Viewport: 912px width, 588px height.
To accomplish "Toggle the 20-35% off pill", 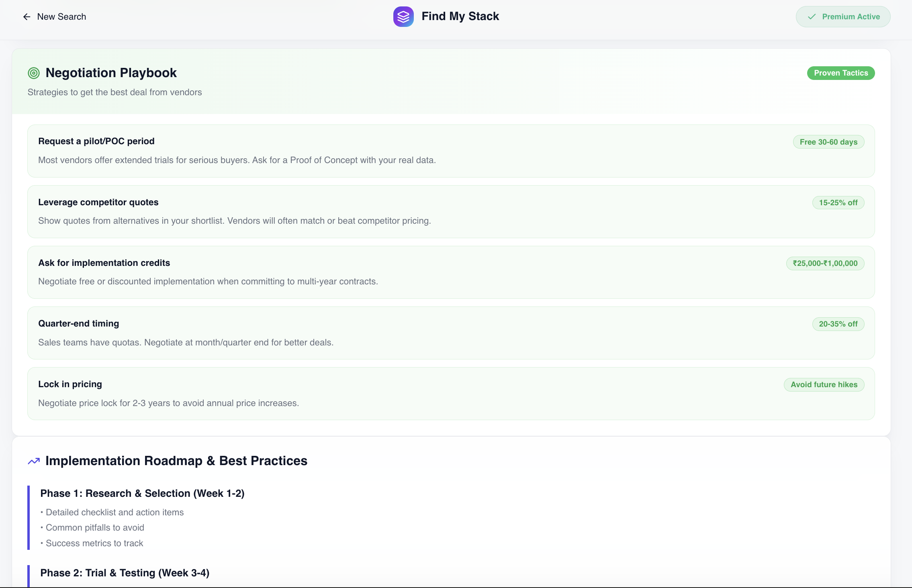I will 838,324.
